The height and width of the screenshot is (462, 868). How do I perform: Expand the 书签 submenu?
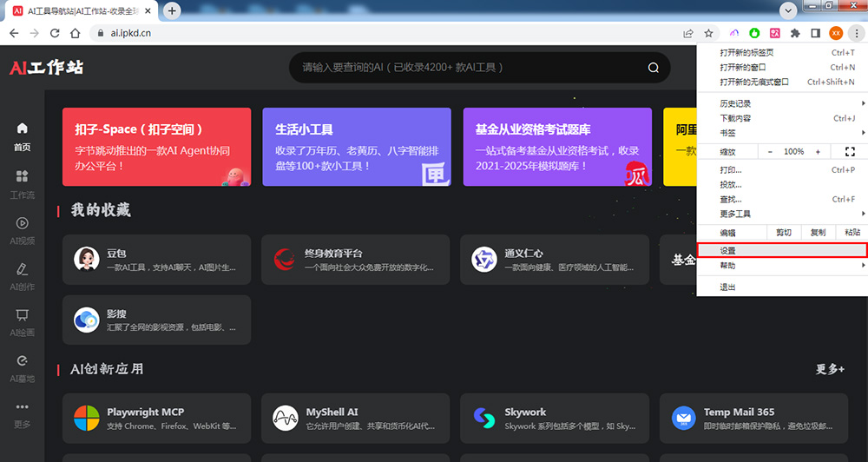click(782, 133)
